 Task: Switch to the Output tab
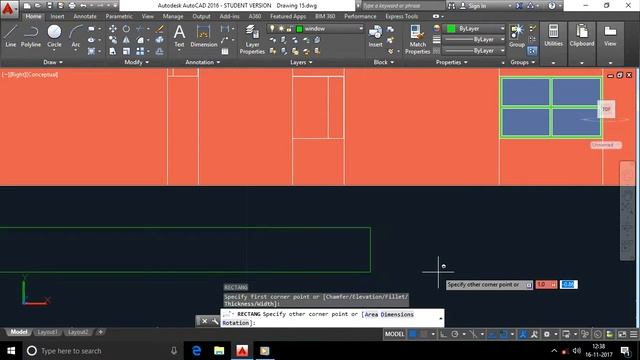(201, 16)
